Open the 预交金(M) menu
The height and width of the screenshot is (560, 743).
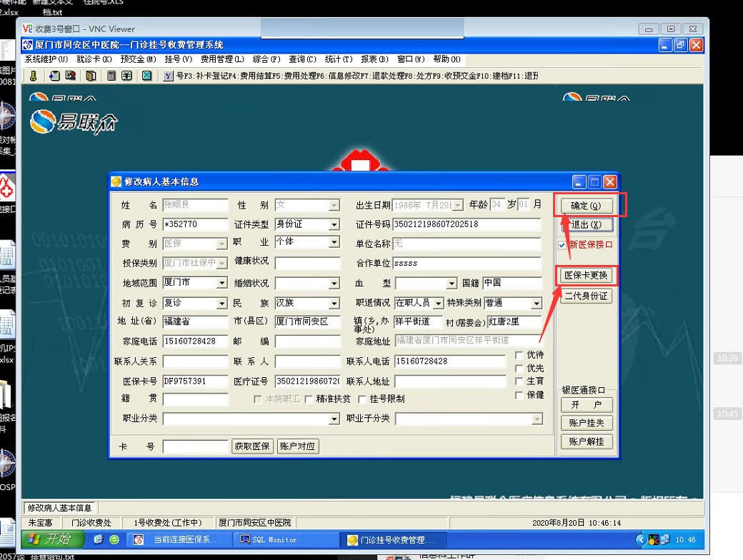tap(139, 59)
